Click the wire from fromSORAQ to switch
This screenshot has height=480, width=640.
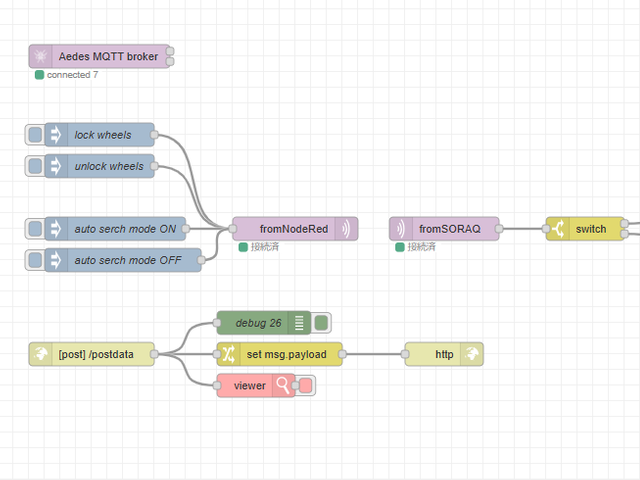tap(522, 229)
